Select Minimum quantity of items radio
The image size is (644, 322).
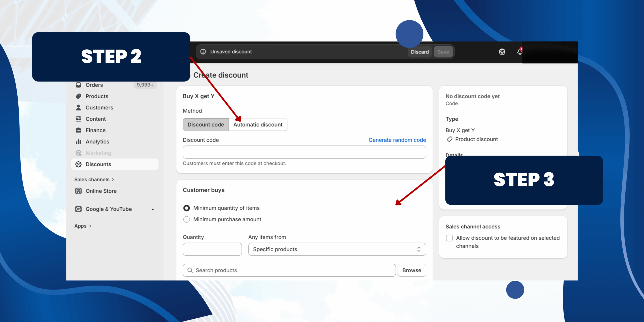pyautogui.click(x=186, y=208)
